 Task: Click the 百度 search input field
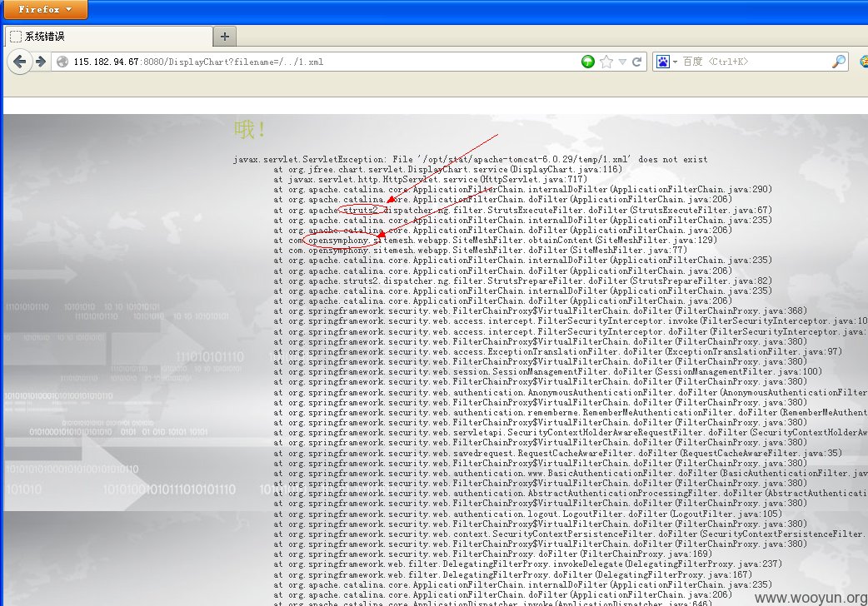(x=756, y=62)
